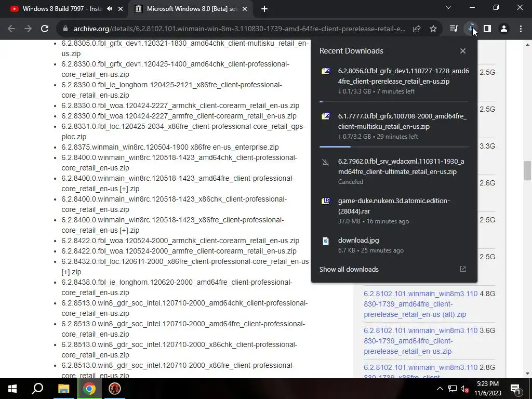Image resolution: width=532 pixels, height=399 pixels.
Task: Open the muted volume tray icon
Action: [465, 389]
